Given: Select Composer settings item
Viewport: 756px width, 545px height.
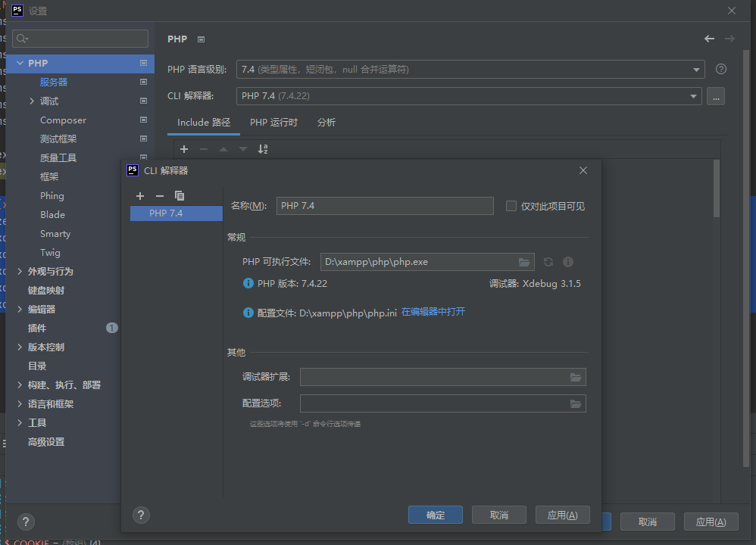Looking at the screenshot, I should [63, 120].
